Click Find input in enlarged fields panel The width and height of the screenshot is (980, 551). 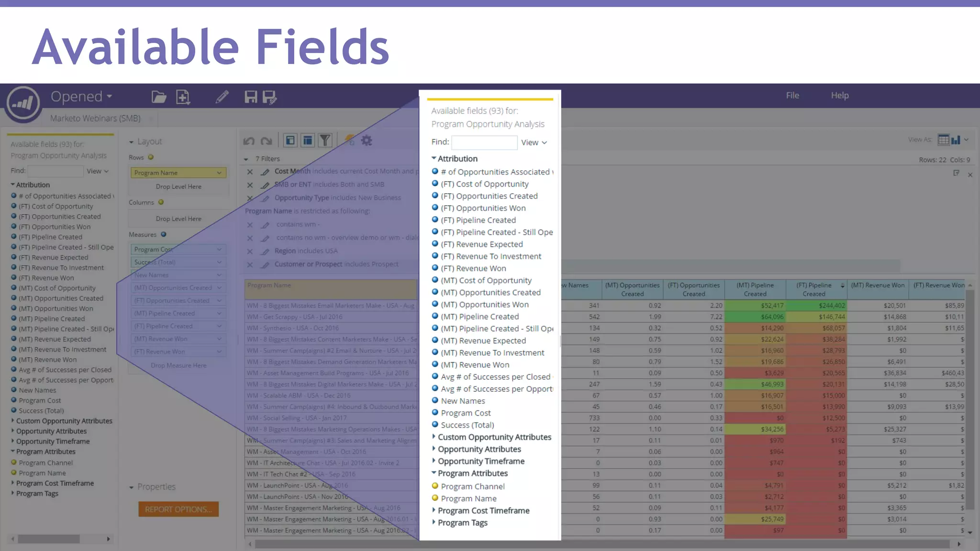pos(484,143)
